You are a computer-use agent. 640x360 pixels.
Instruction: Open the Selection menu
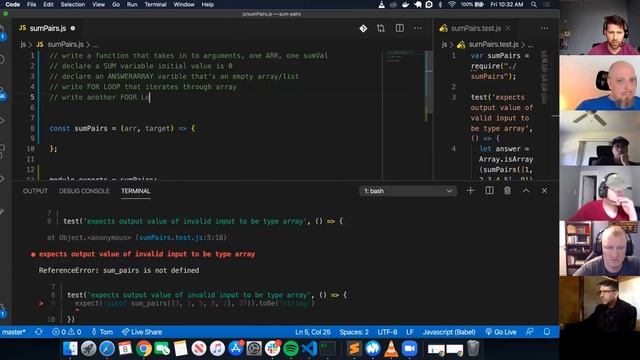(73, 4)
